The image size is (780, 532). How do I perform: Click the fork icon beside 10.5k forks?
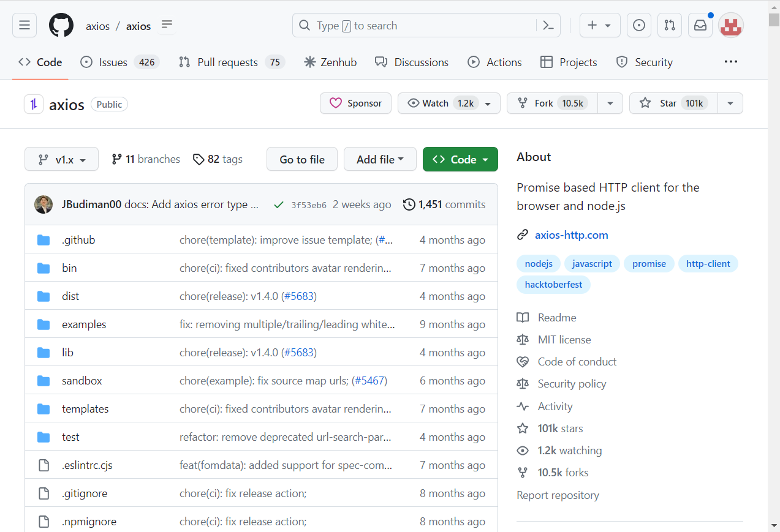tap(523, 473)
